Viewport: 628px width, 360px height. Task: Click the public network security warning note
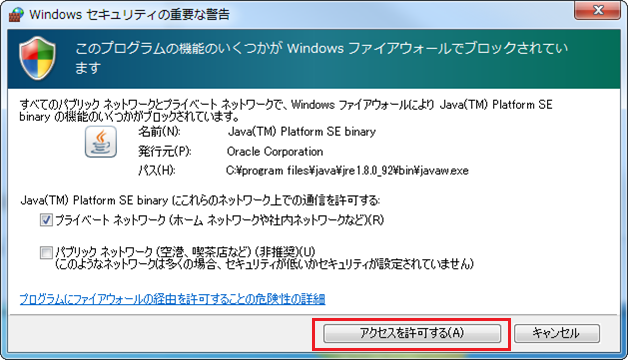264,264
